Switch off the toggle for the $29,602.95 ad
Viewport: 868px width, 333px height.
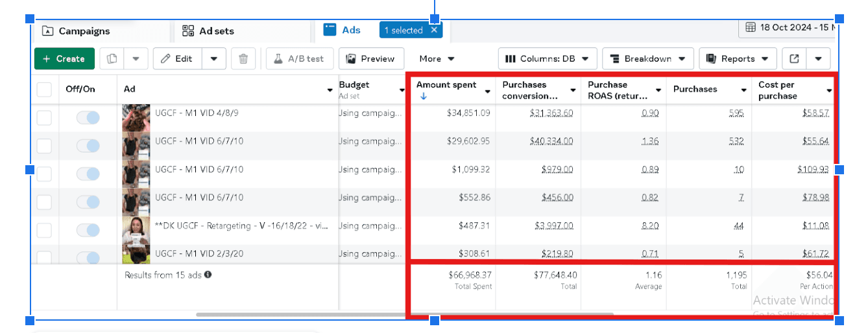tap(88, 146)
